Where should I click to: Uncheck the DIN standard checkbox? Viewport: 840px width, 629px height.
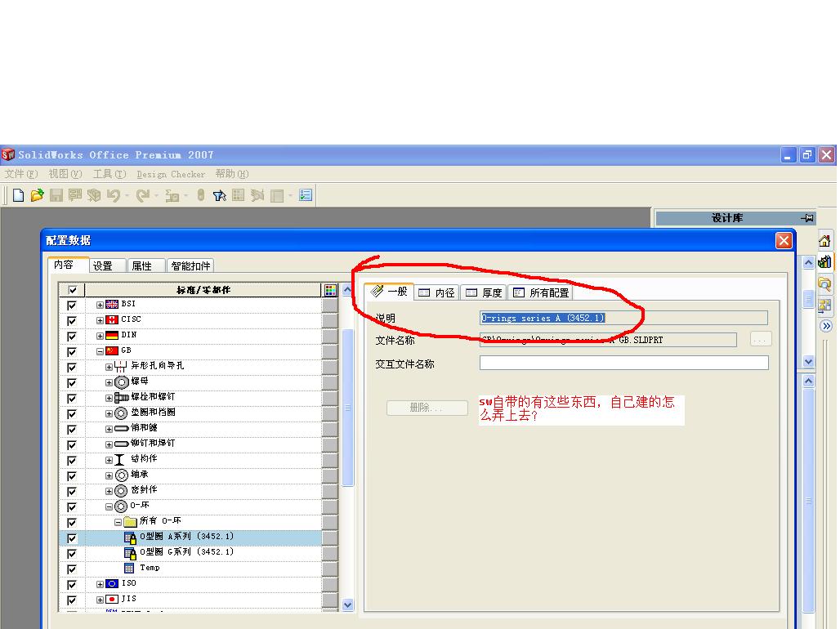pyautogui.click(x=71, y=336)
